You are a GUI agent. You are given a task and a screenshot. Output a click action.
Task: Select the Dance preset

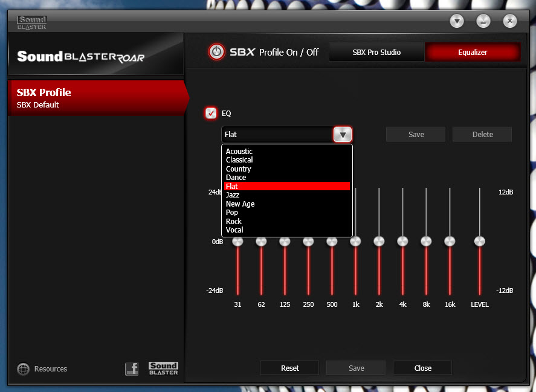pyautogui.click(x=287, y=178)
